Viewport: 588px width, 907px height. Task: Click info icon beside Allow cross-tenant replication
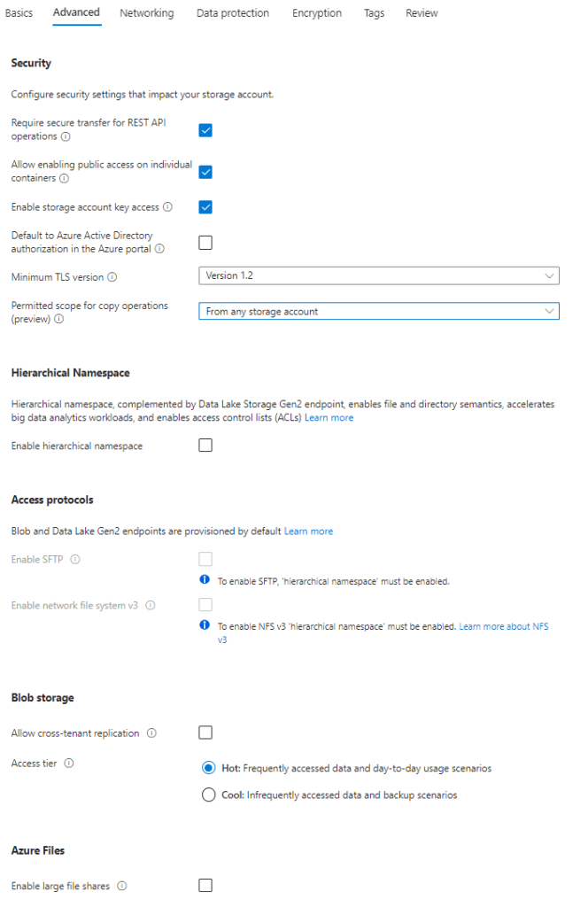coord(152,733)
